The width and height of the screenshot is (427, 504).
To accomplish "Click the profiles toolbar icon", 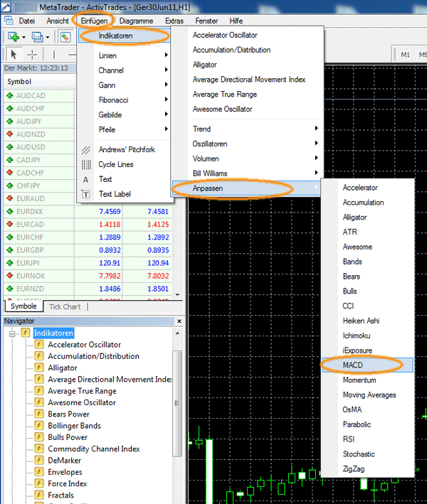I will (x=37, y=37).
